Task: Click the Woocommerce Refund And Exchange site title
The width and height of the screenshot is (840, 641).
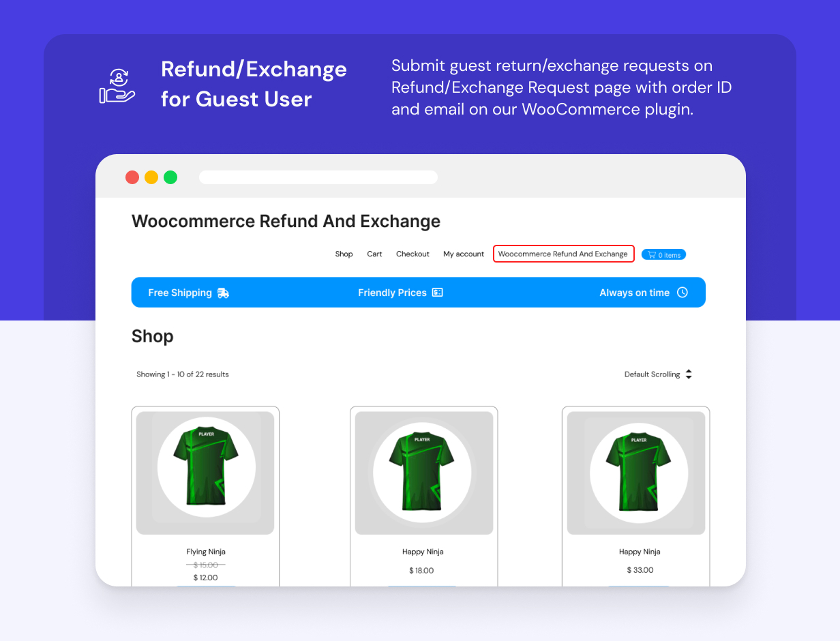Action: pos(286,222)
